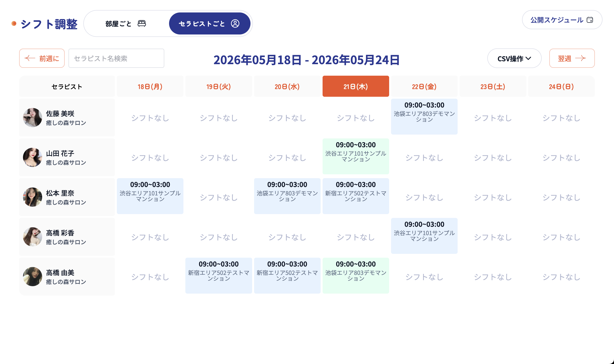Click the 松本 里奈 name text
Viewport: 614px width, 364px height.
60,193
